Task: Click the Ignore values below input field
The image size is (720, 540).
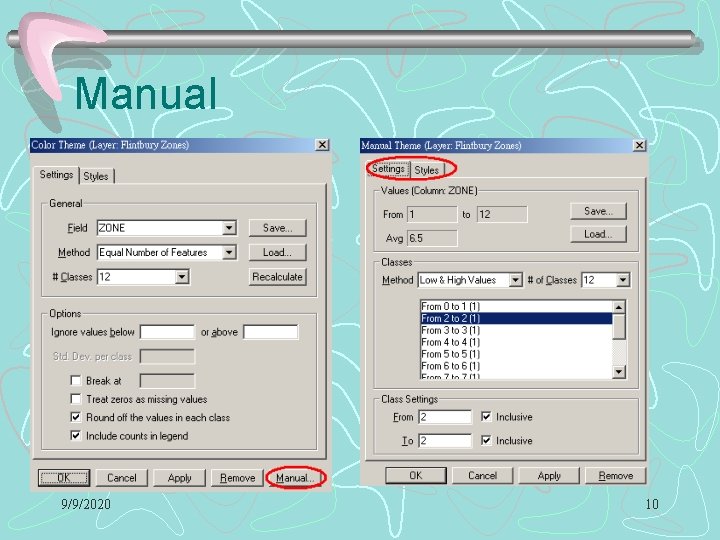Action: (167, 332)
